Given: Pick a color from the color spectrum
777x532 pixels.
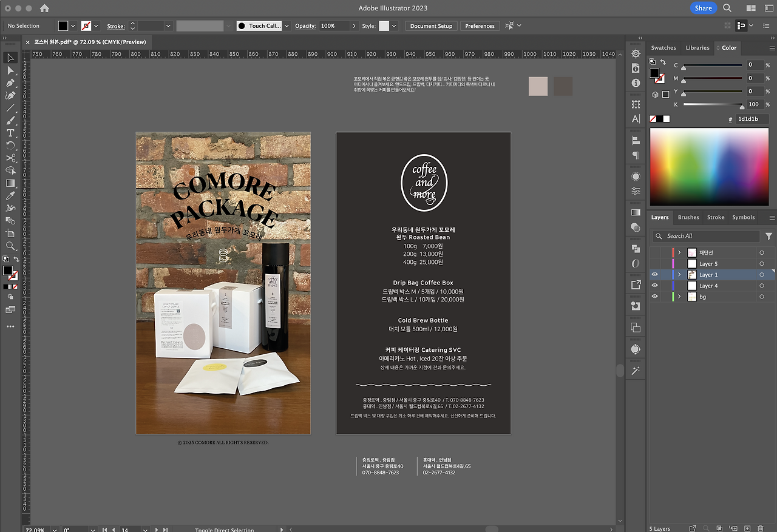Looking at the screenshot, I should pos(709,167).
